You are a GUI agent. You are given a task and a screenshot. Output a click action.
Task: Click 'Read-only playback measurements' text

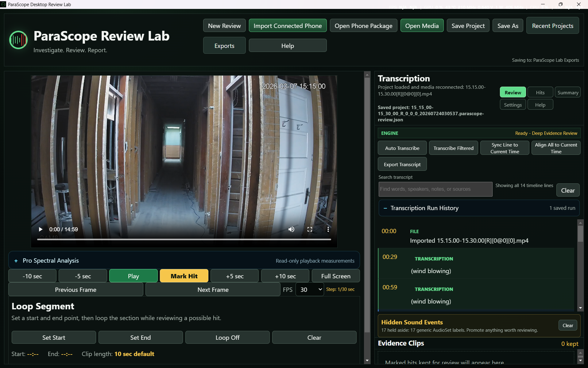[x=315, y=261]
